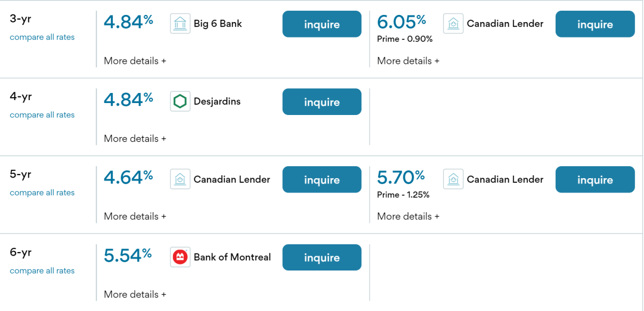Expand More details under 5.70% variable rate
The image size is (644, 311).
408,216
